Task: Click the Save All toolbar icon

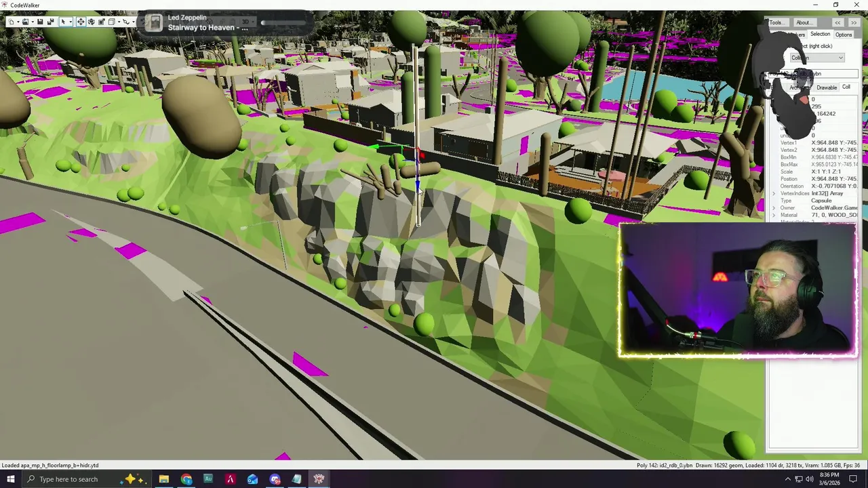Action: coord(51,22)
